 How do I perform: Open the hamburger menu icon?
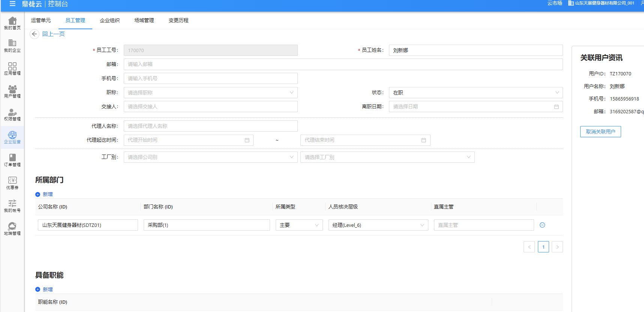click(x=12, y=4)
